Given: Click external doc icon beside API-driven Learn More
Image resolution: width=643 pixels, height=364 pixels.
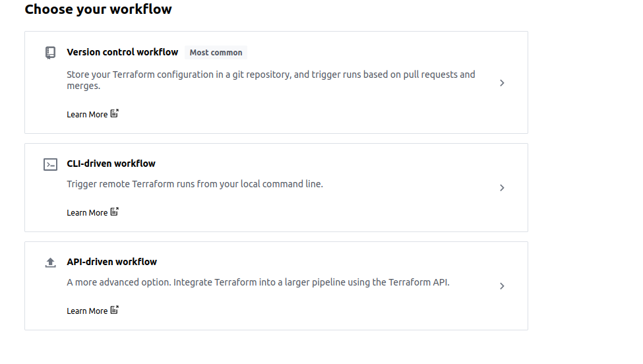Looking at the screenshot, I should (x=114, y=311).
